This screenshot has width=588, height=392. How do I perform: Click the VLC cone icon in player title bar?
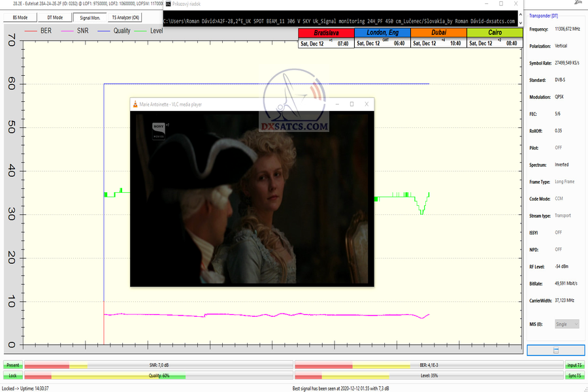click(135, 104)
